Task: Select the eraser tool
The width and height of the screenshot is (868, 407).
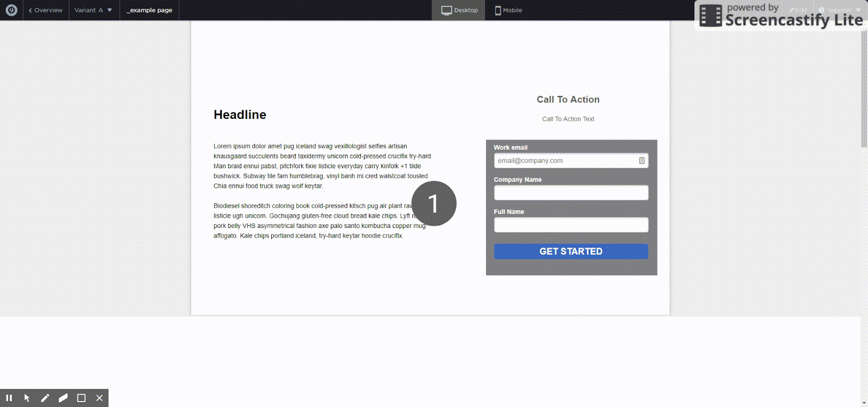Action: coord(63,398)
